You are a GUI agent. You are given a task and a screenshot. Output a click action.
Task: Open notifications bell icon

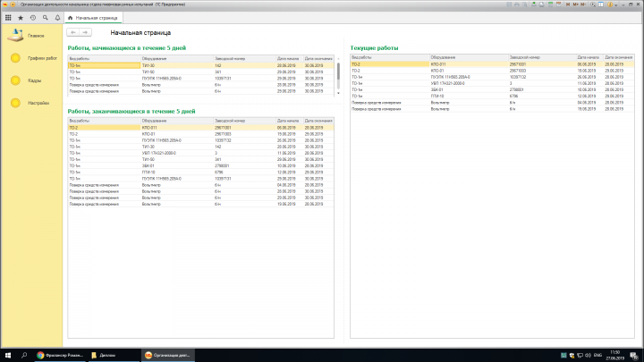[57, 18]
